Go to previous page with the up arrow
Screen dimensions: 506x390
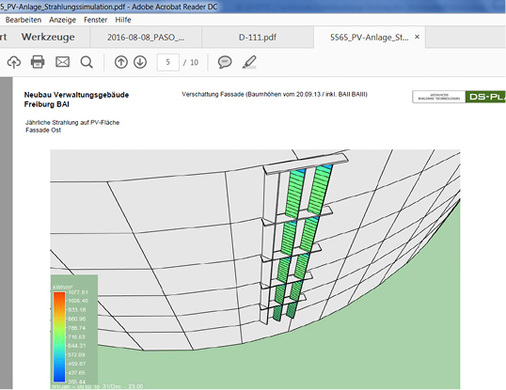[x=121, y=62]
